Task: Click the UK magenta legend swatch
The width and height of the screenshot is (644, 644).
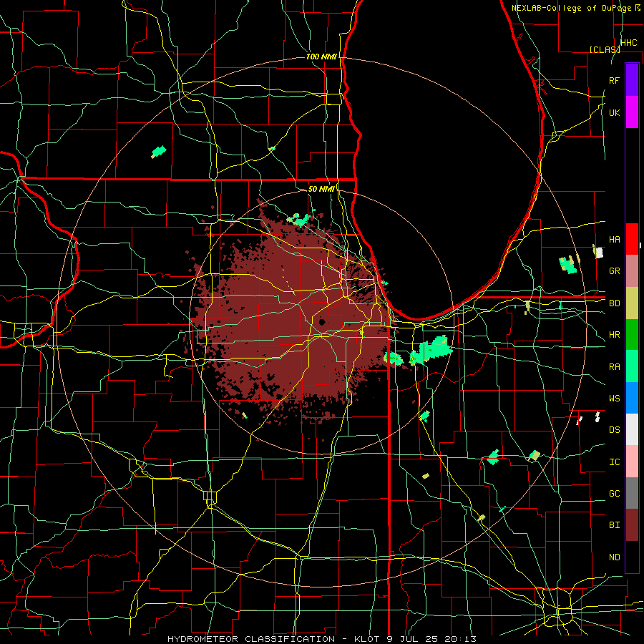Action: pos(632,112)
